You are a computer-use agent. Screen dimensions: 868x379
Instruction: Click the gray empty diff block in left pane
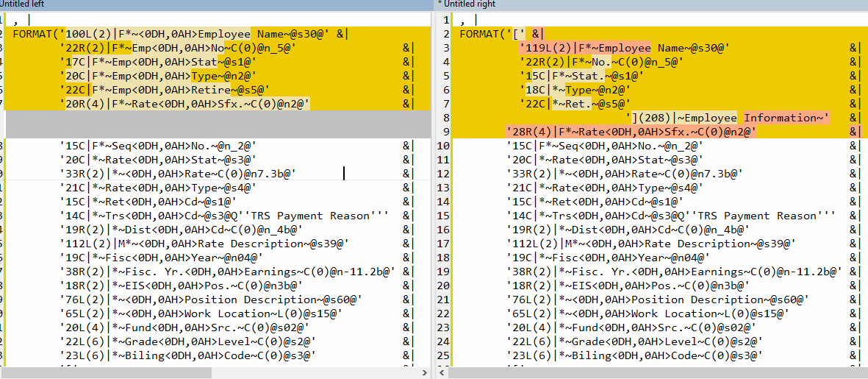point(213,124)
